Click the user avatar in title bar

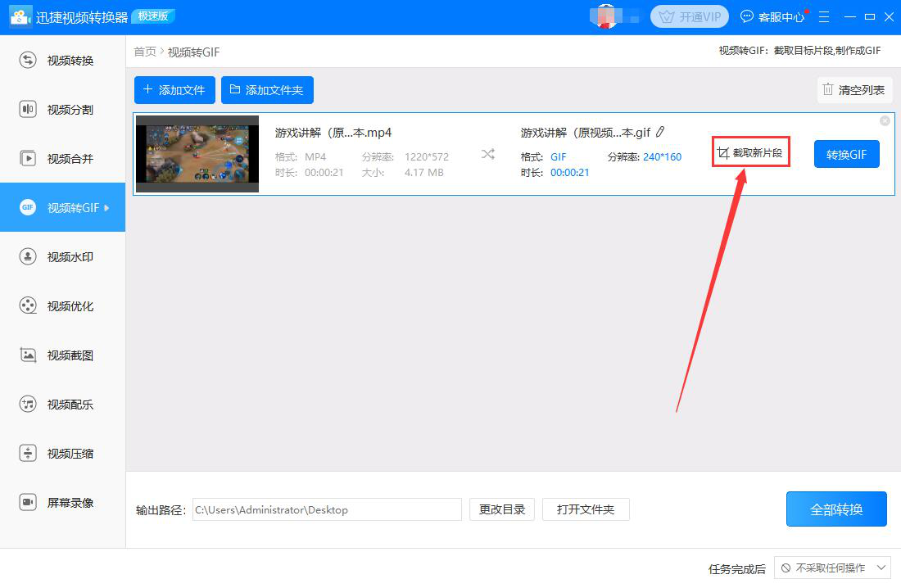click(607, 16)
